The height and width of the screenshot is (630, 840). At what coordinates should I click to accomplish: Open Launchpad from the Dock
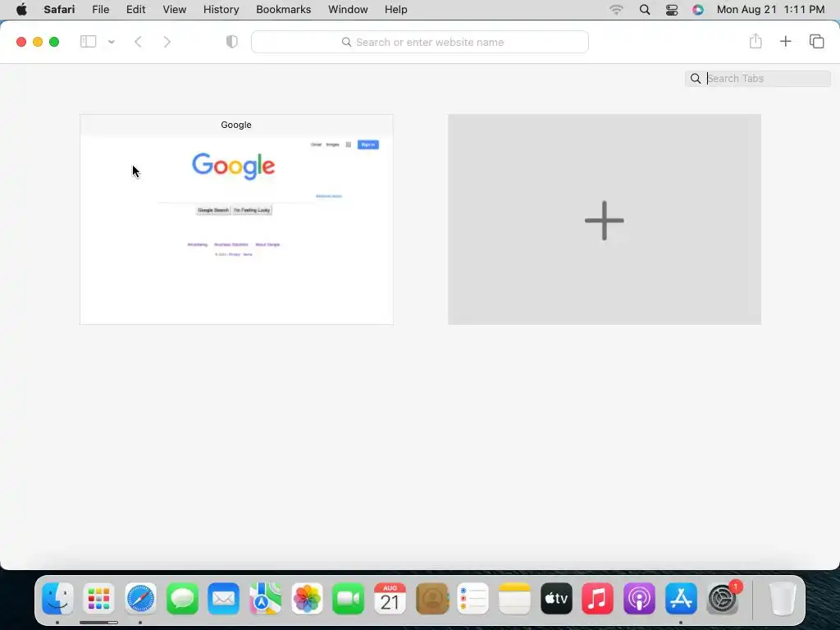click(x=99, y=598)
